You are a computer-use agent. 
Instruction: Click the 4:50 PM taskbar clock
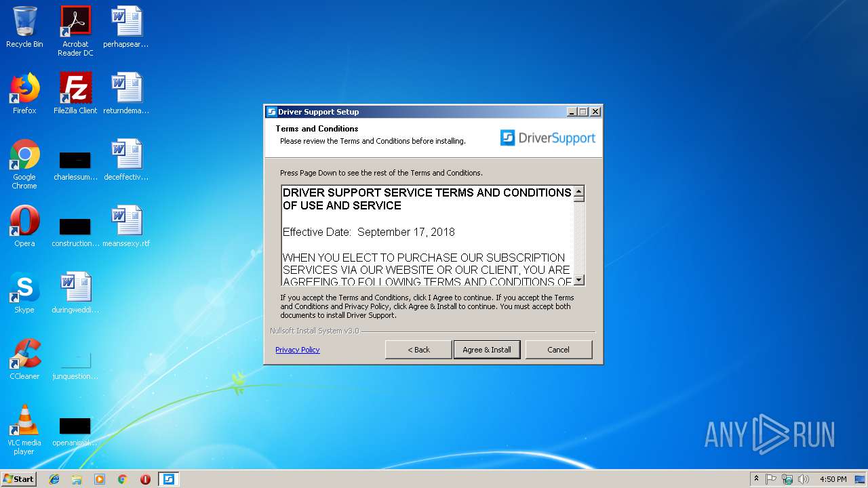(x=833, y=479)
